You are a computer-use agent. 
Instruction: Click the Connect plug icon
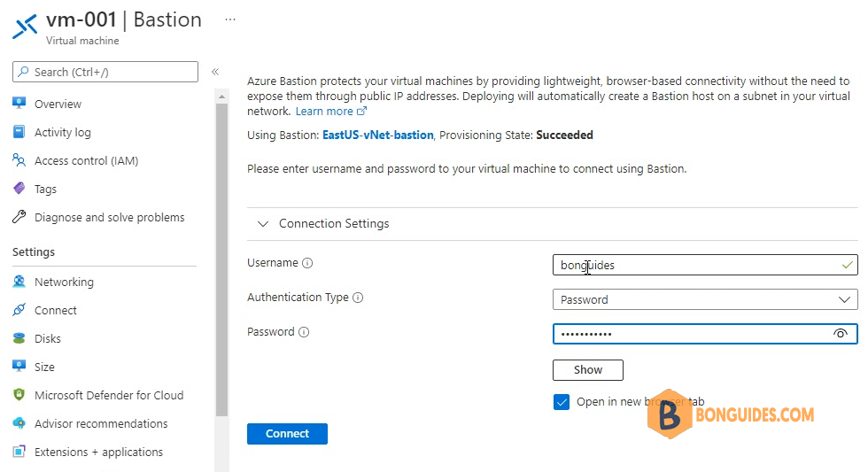click(x=19, y=309)
